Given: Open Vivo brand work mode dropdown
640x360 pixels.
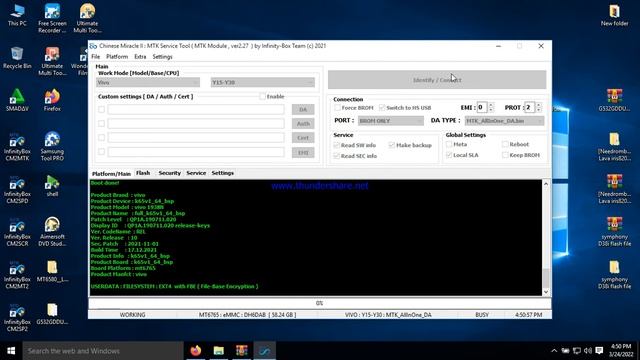Looking at the screenshot, I should click(148, 82).
